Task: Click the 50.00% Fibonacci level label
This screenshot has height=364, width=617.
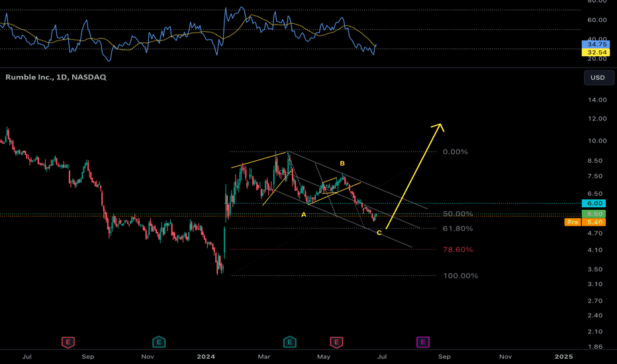Action: (x=457, y=214)
